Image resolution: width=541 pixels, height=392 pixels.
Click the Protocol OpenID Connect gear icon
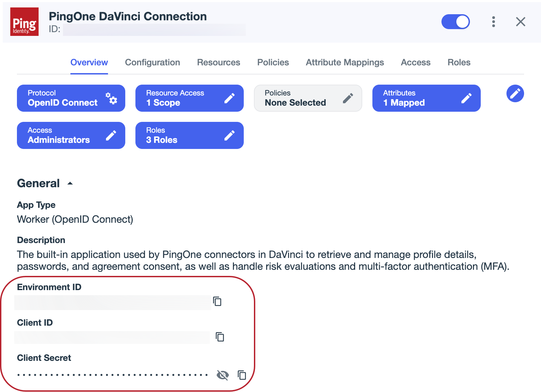pos(112,99)
